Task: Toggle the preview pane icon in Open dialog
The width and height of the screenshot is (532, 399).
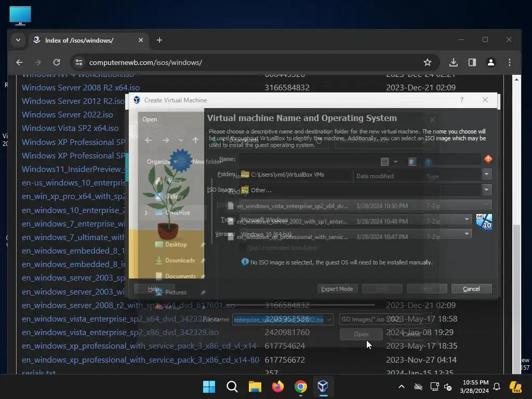Action: click(x=412, y=162)
